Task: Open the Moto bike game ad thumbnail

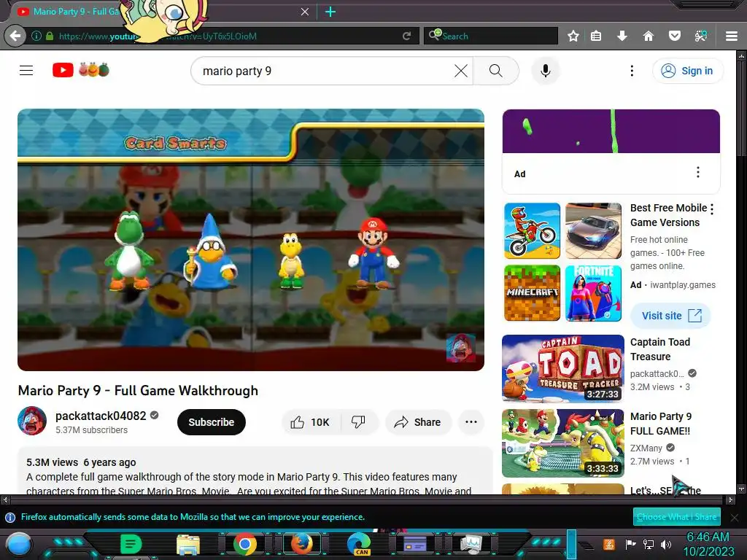Action: [x=532, y=231]
